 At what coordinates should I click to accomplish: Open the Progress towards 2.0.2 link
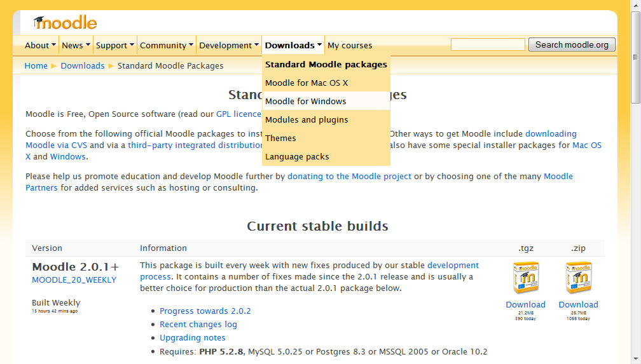pyautogui.click(x=205, y=311)
